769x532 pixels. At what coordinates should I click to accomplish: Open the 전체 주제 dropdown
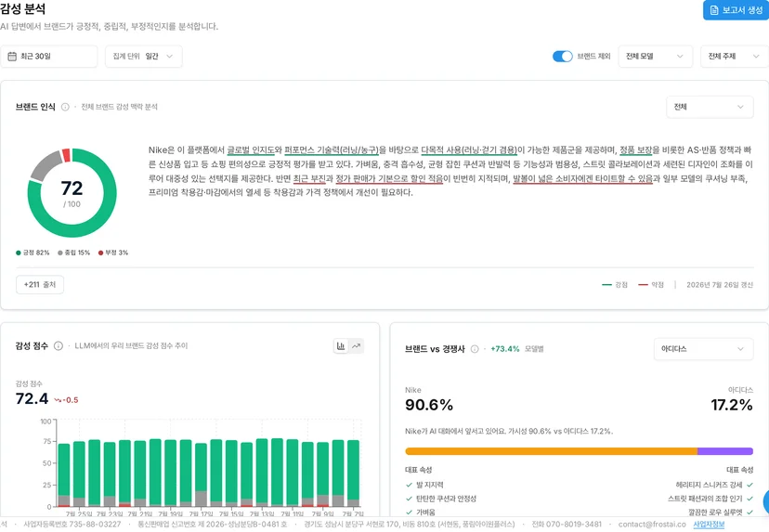735,57
